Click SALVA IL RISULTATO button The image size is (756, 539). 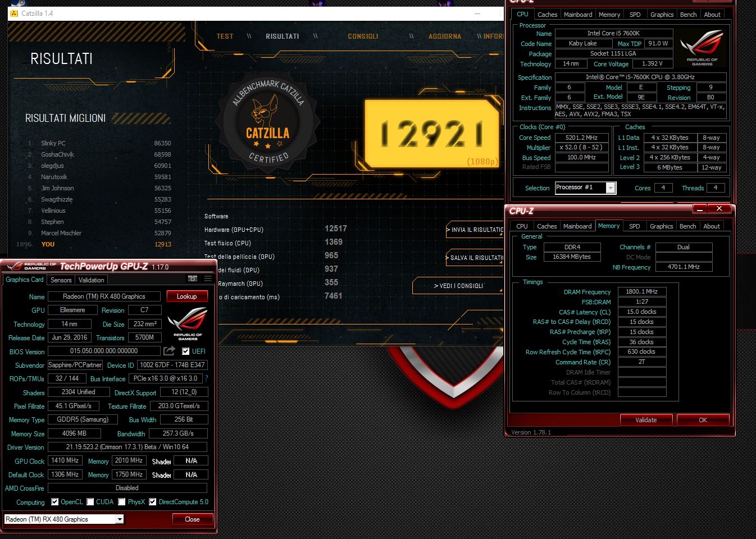coord(475,258)
